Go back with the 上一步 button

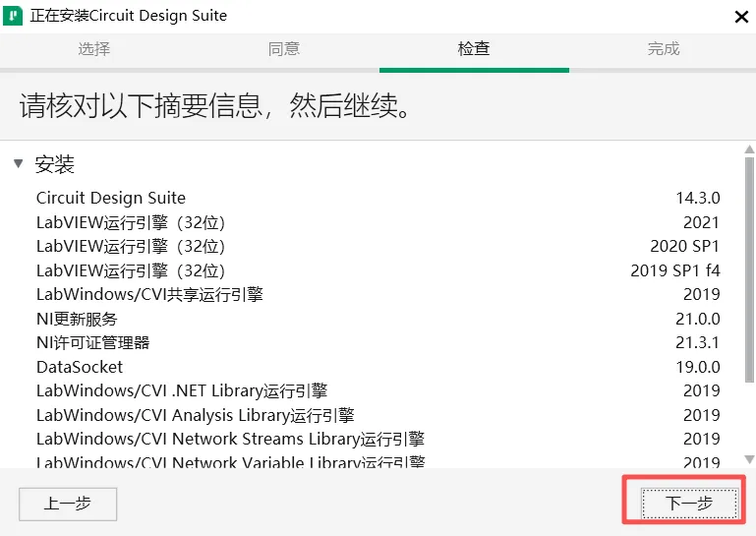[68, 504]
